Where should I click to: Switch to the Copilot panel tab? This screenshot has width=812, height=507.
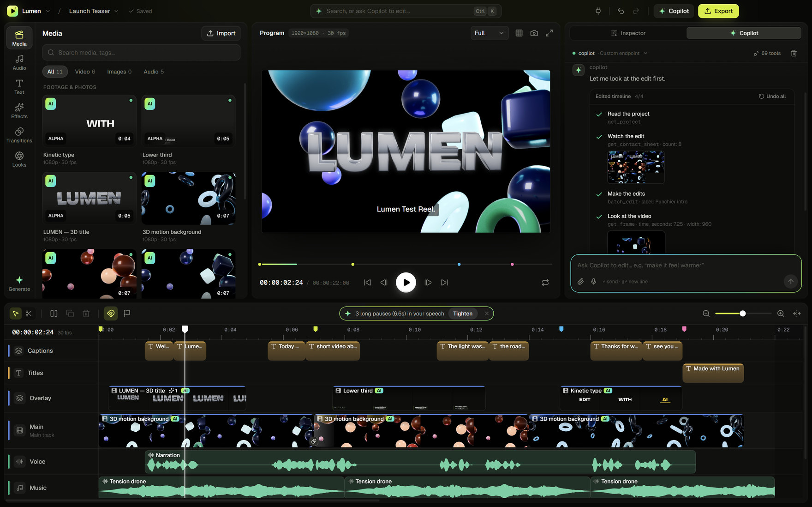[744, 33]
